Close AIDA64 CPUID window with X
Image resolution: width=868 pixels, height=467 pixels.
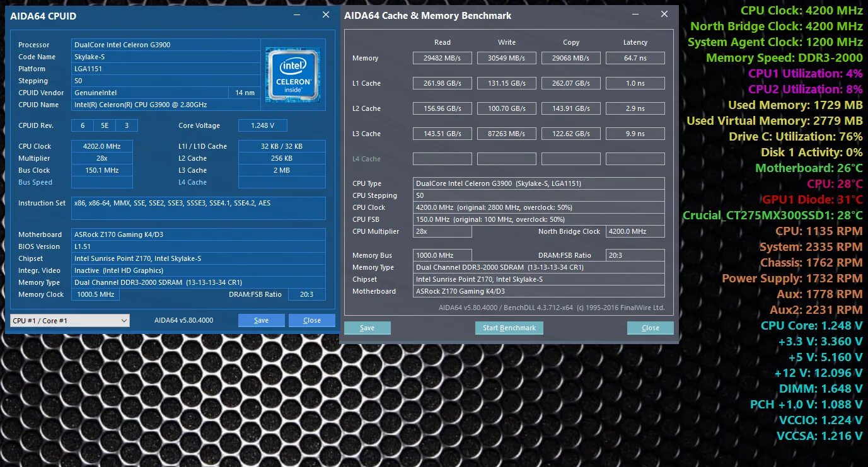[x=325, y=15]
